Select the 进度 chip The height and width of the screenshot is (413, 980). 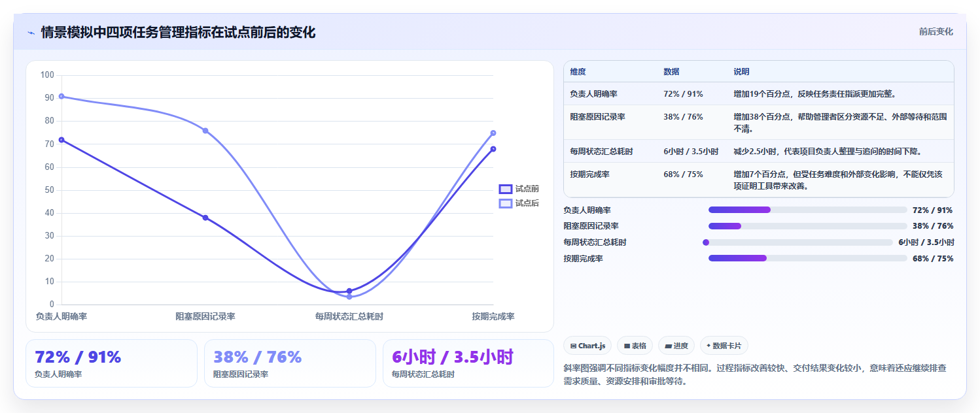[676, 346]
